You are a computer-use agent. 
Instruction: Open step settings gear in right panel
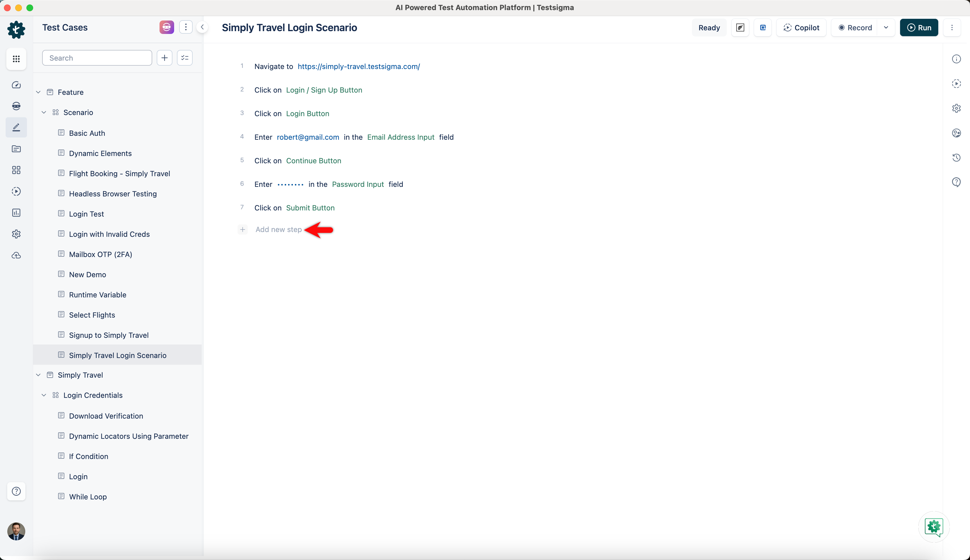pos(956,109)
